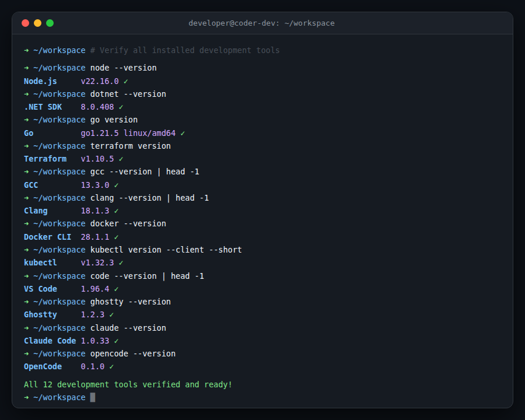The height and width of the screenshot is (420, 525).
Task: Click version v1.10.5
Action: (x=97, y=159)
